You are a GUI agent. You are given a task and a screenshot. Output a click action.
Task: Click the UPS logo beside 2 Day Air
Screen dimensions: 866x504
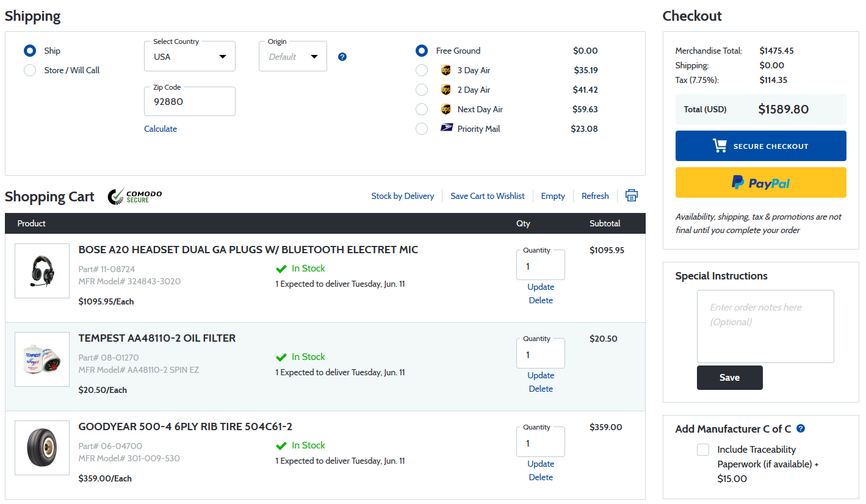(446, 90)
